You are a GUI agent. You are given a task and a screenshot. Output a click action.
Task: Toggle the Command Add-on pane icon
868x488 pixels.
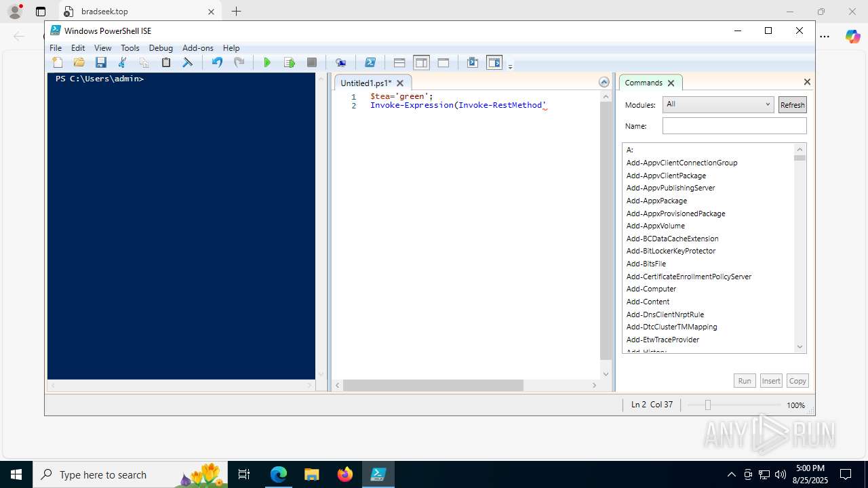click(494, 62)
